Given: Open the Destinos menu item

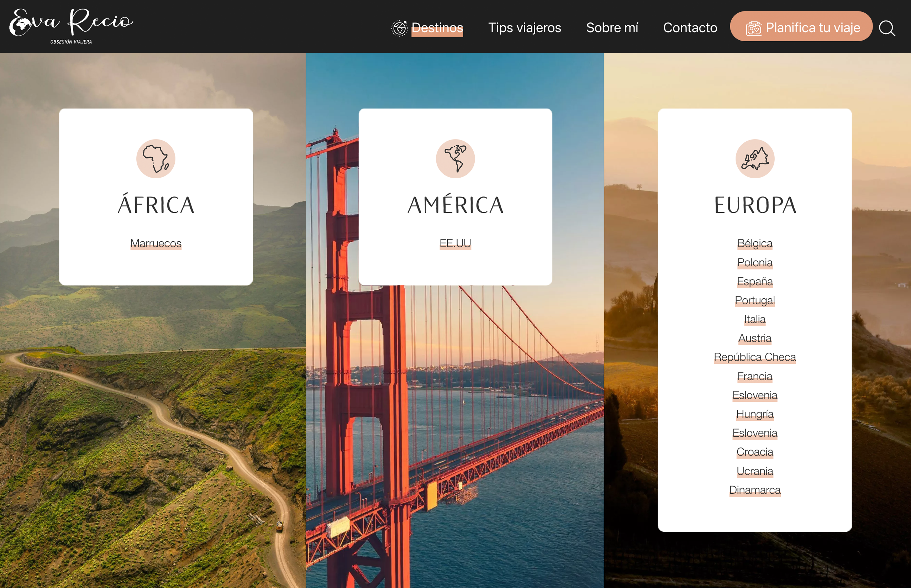Looking at the screenshot, I should [x=437, y=28].
